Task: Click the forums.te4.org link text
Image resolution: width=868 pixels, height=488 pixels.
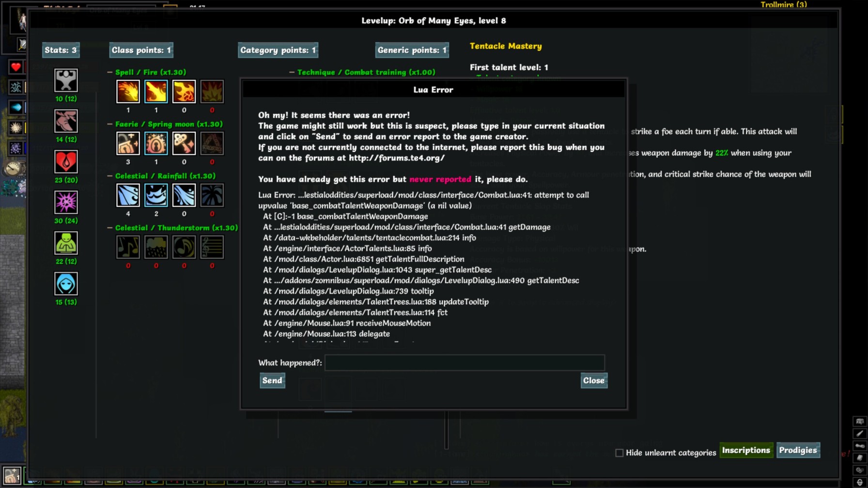Action: coord(397,158)
